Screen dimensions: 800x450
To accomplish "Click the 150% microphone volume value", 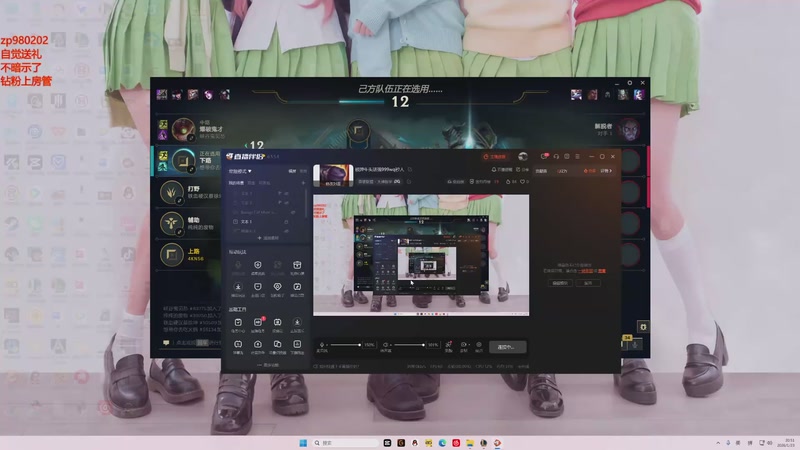I will pos(369,345).
